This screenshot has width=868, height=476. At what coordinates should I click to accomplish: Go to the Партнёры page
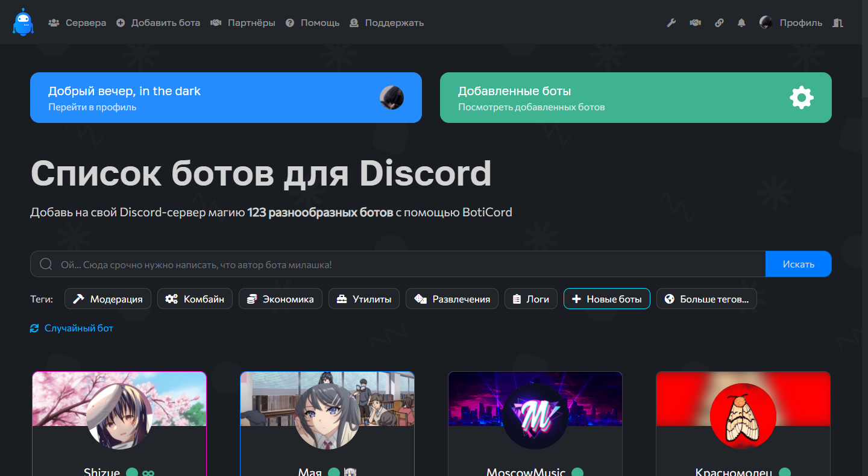tap(243, 23)
